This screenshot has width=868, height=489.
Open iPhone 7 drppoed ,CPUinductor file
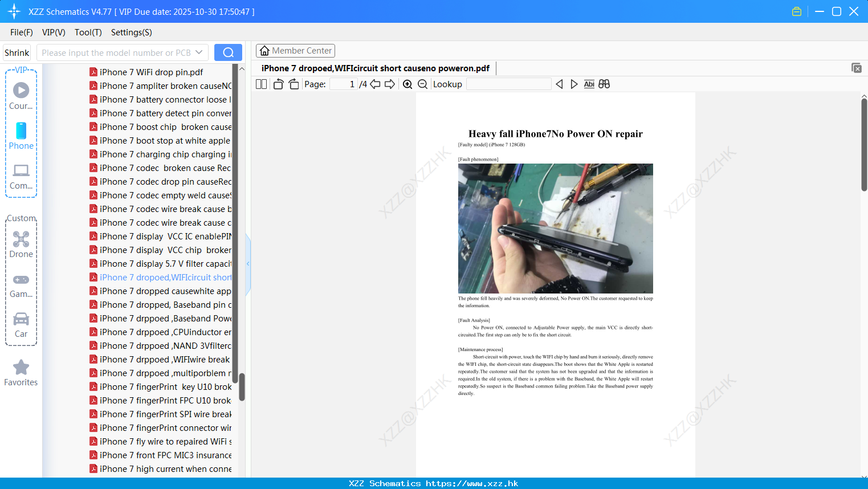[x=160, y=332]
